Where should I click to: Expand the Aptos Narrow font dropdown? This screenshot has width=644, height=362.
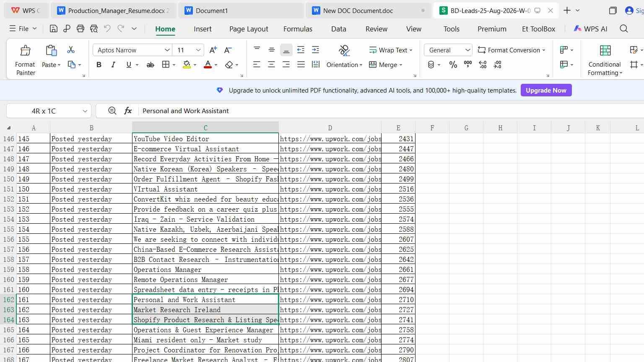tap(167, 50)
